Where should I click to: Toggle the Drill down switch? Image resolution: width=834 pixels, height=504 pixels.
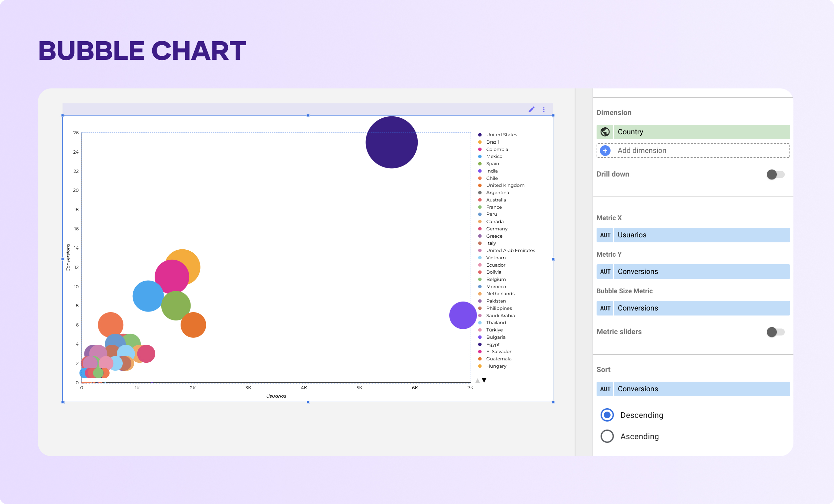775,174
